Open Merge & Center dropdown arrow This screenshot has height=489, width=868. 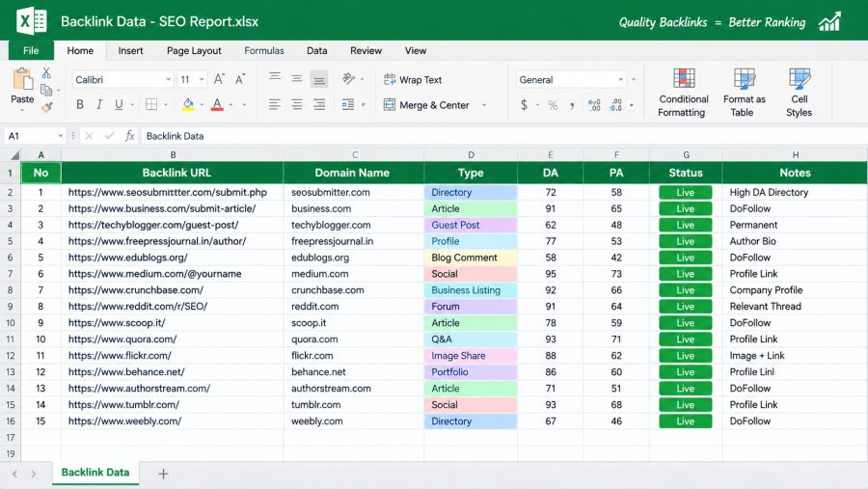484,105
